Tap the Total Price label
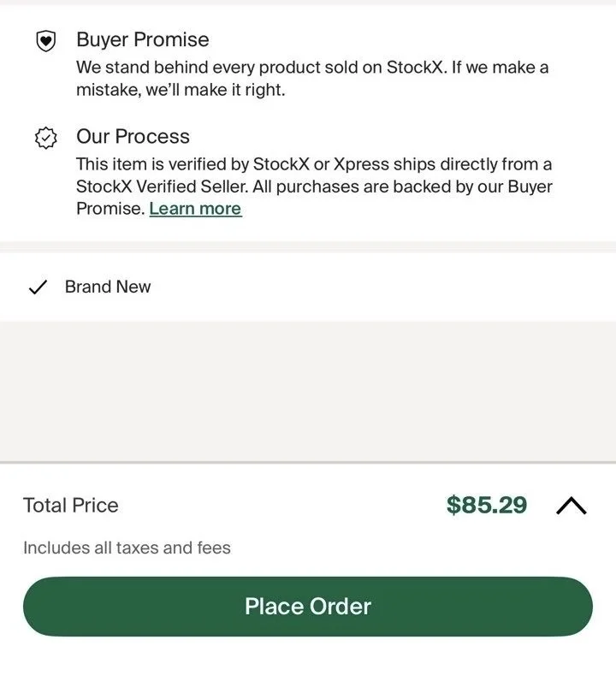Image resolution: width=616 pixels, height=699 pixels. (x=70, y=506)
